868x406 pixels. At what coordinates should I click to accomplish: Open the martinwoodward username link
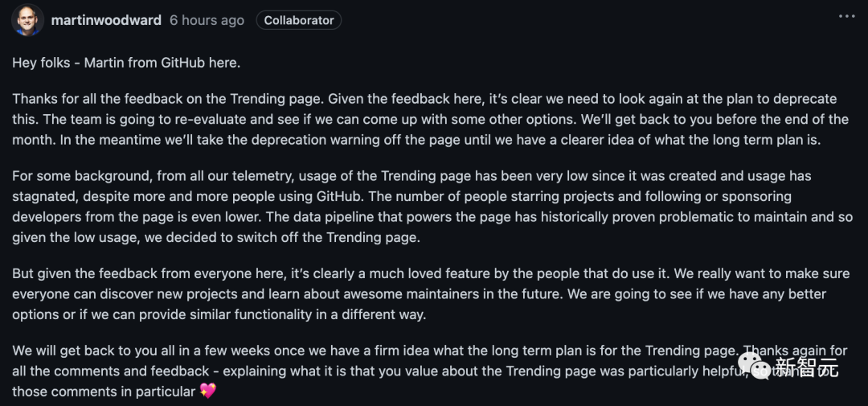[106, 20]
